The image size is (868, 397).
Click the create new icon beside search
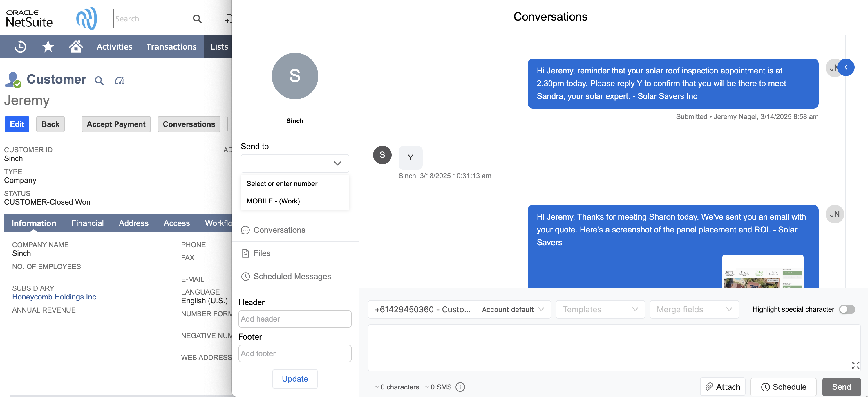pos(228,19)
